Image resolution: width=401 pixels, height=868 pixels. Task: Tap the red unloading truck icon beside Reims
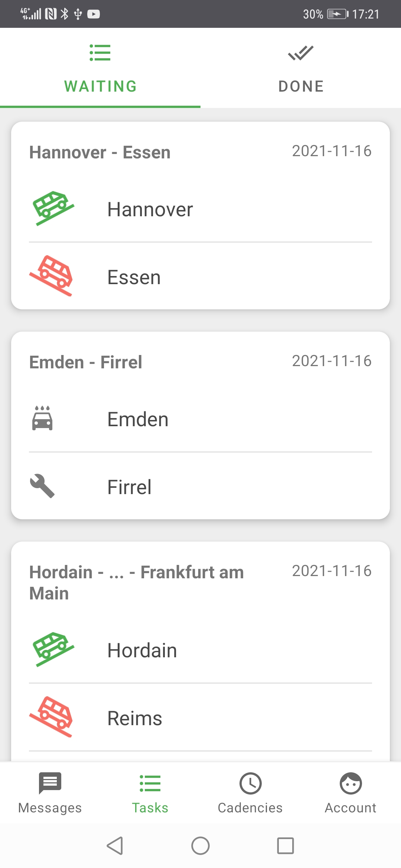point(51,717)
